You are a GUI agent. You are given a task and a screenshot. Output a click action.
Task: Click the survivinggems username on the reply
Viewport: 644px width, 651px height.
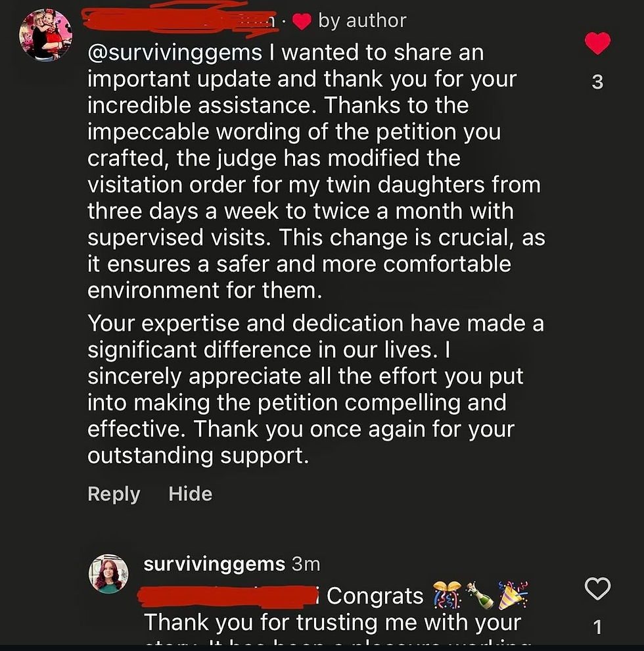click(214, 564)
